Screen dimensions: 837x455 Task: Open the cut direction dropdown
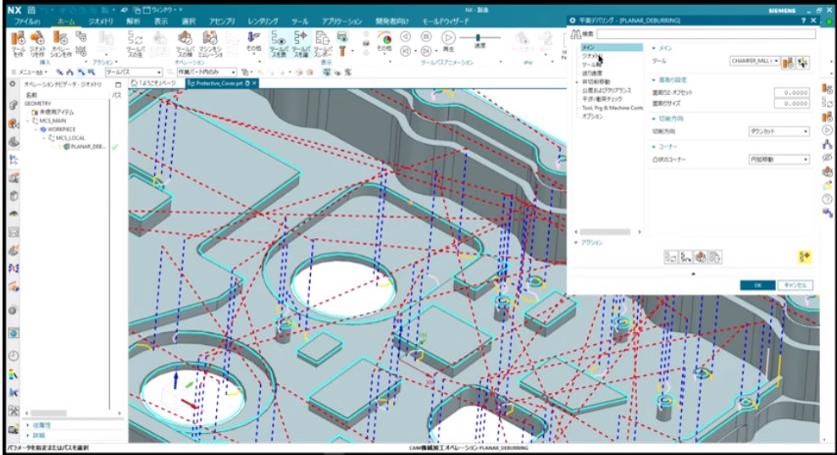[778, 131]
